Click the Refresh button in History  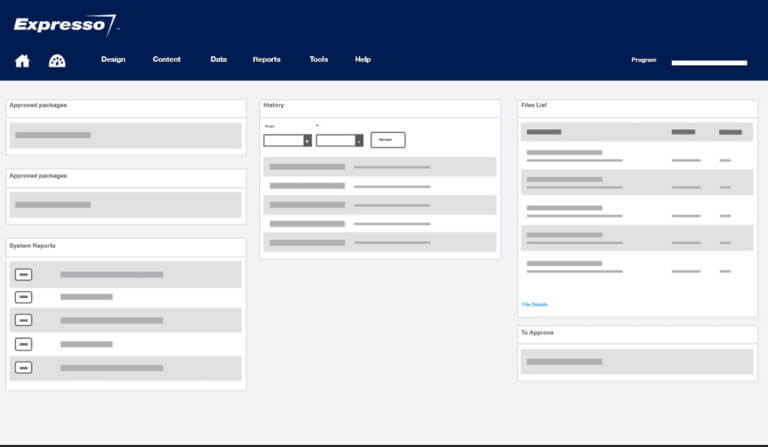tap(387, 140)
